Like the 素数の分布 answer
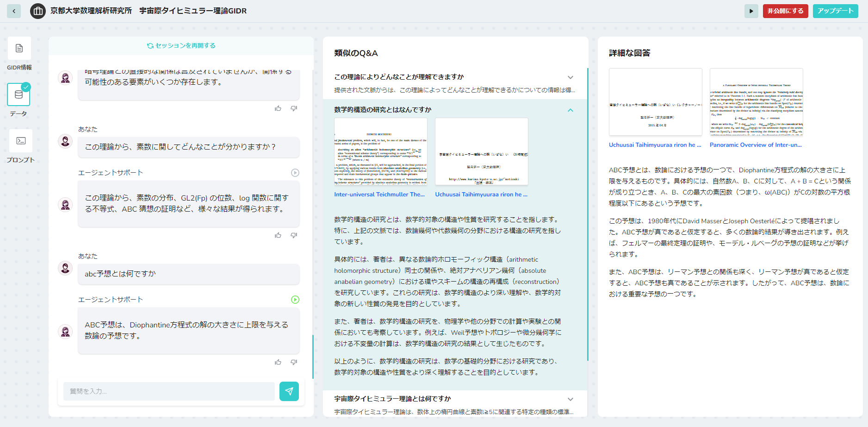Image resolution: width=868 pixels, height=427 pixels. point(278,235)
